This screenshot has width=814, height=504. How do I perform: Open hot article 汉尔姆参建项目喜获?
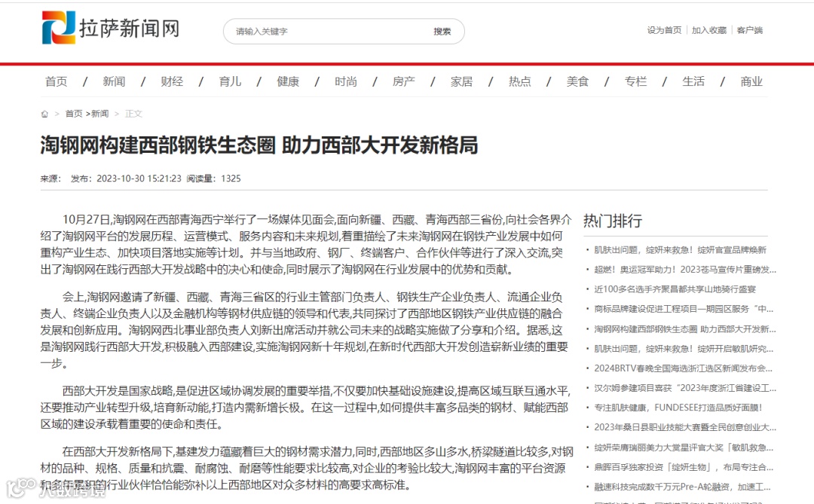[685, 388]
